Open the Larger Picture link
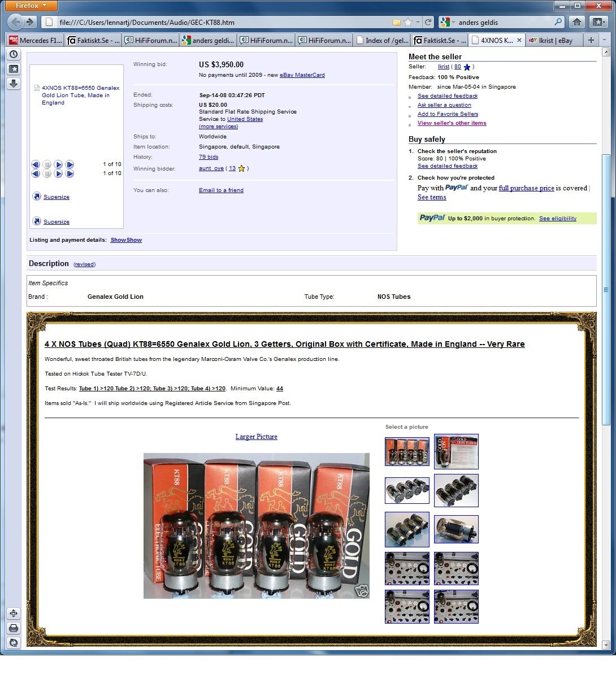The height and width of the screenshot is (675, 616). 257,437
